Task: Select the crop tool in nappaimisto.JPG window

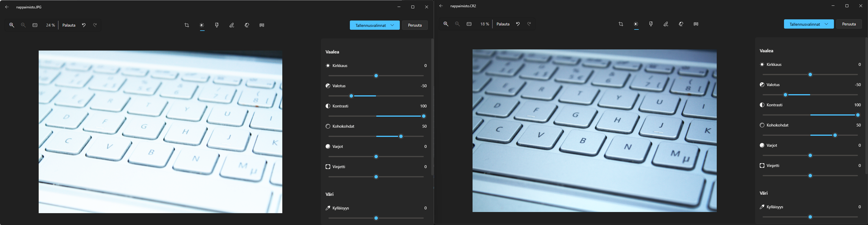Action: click(187, 25)
